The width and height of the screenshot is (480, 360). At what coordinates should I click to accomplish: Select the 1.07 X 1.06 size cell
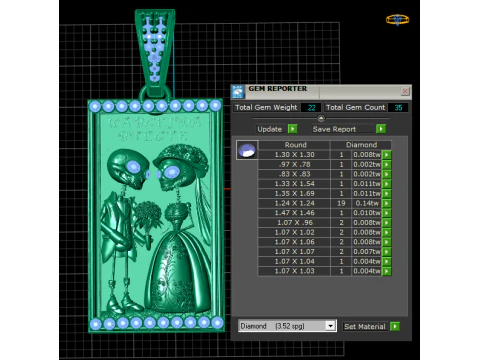[294, 242]
